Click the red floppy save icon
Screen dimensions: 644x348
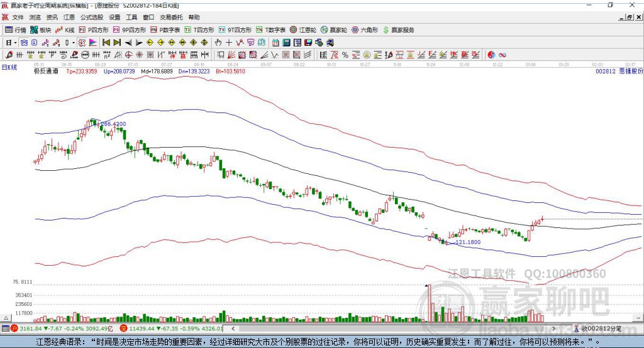point(308,43)
